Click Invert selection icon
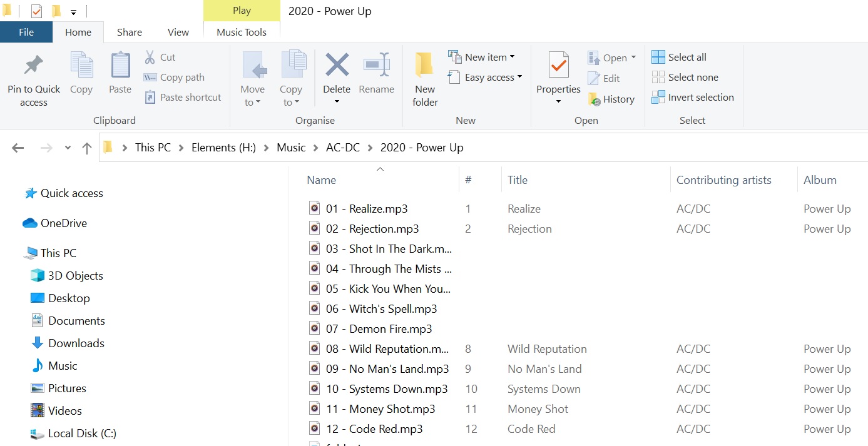The width and height of the screenshot is (868, 446). [x=658, y=98]
